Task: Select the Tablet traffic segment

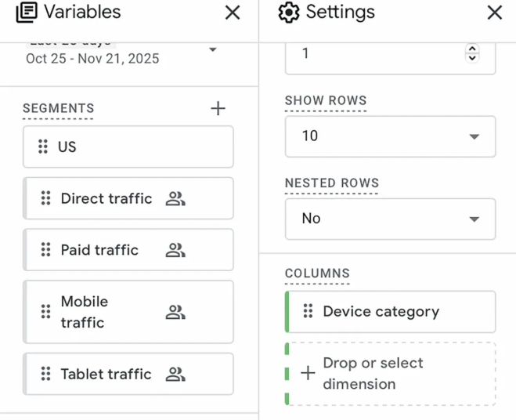Action: pos(106,375)
